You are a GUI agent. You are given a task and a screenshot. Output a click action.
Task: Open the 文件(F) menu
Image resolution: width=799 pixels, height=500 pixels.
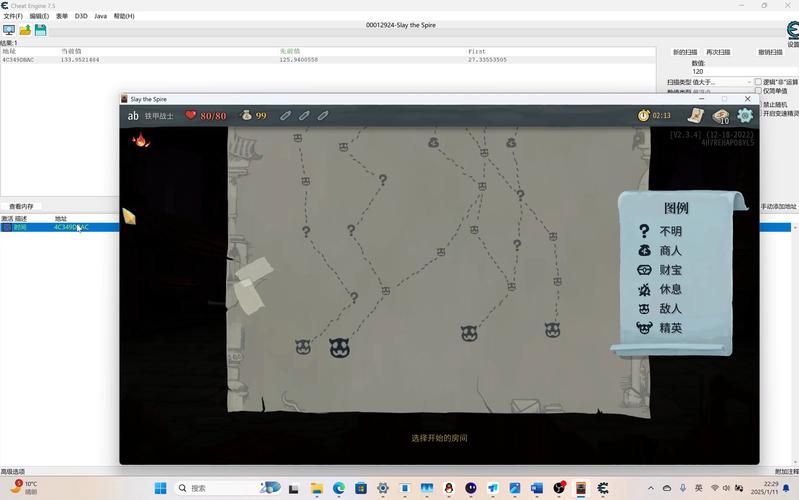(x=13, y=16)
